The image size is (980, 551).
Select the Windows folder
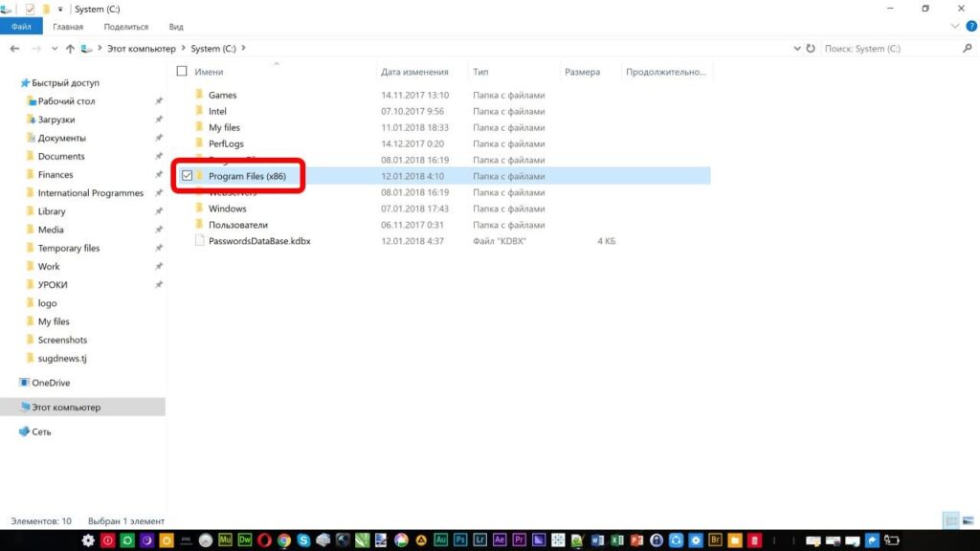(228, 209)
